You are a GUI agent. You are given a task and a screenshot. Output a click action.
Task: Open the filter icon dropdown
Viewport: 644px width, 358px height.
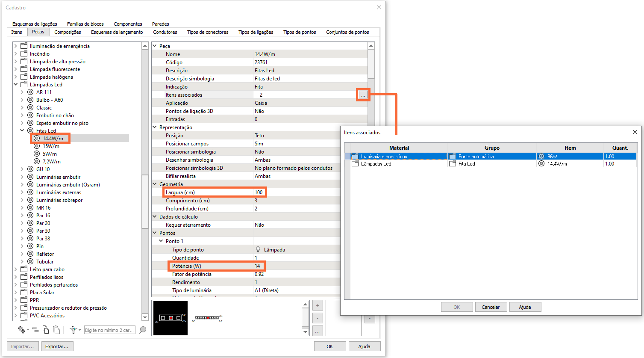(x=79, y=330)
